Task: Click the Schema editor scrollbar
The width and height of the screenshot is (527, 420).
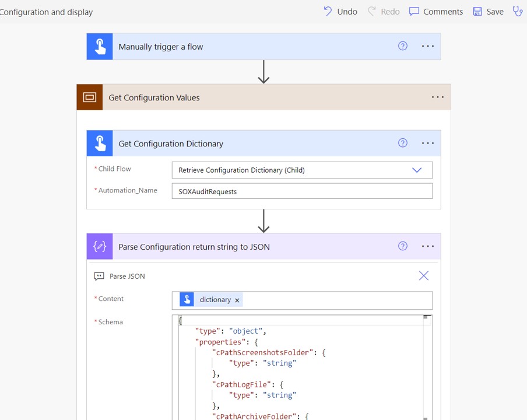Action: [x=427, y=367]
